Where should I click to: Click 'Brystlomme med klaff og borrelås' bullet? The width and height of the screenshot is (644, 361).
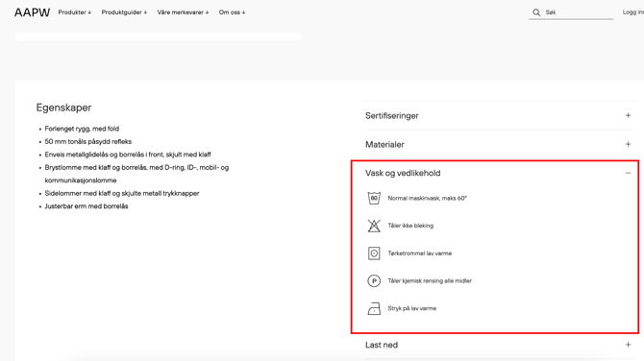136,174
